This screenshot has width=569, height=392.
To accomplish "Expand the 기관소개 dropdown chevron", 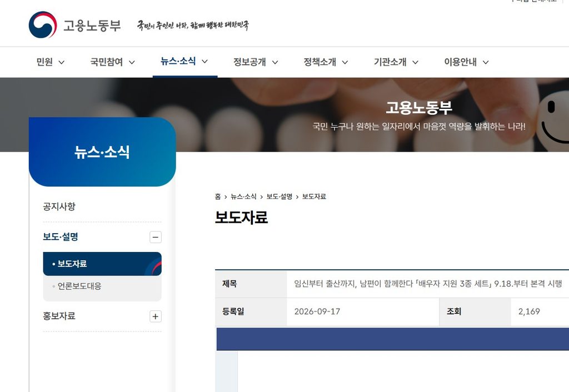I will click(x=416, y=62).
